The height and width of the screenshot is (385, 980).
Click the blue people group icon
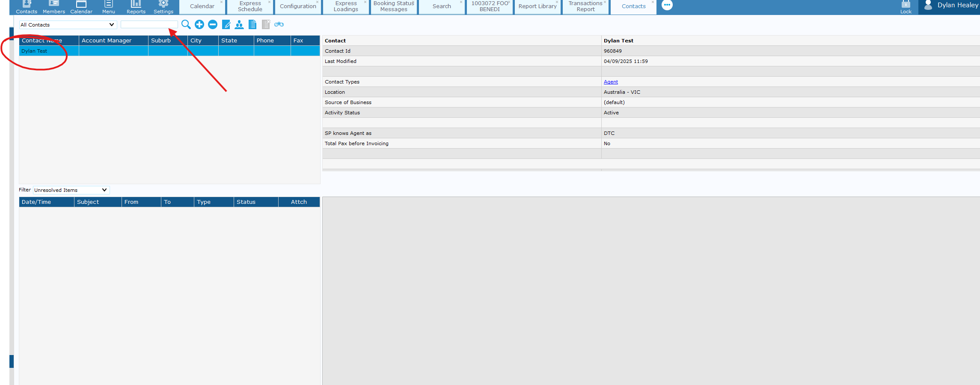(239, 24)
